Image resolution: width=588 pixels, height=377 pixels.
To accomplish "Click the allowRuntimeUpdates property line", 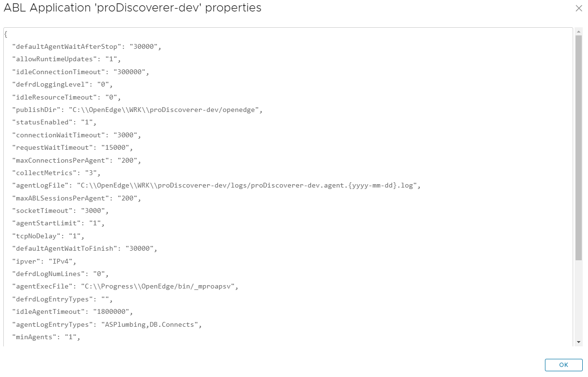I will (67, 59).
